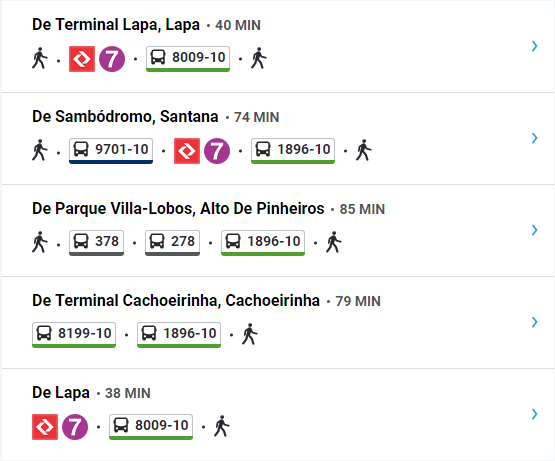Click purple line 7 badge in Sambódromo route

[217, 151]
